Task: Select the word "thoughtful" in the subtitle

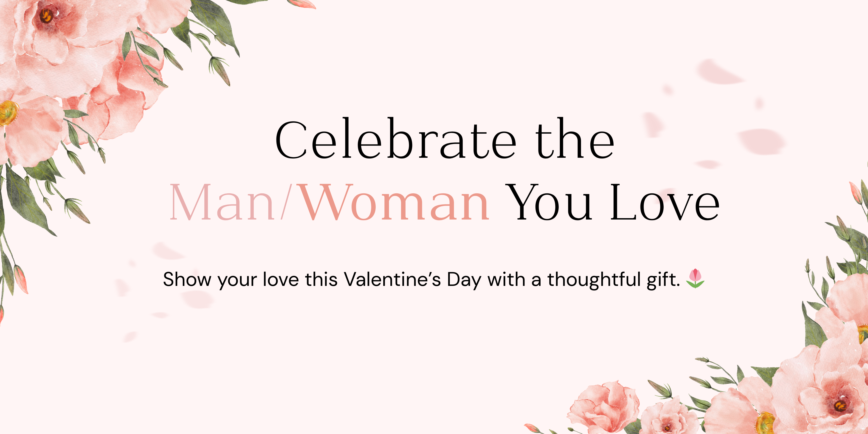Action: (594, 279)
